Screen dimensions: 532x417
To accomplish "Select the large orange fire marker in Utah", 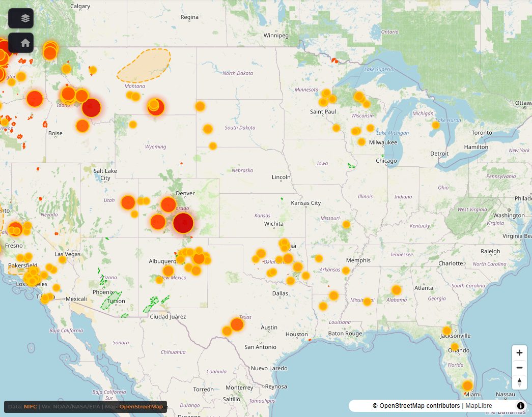I will (128, 202).
